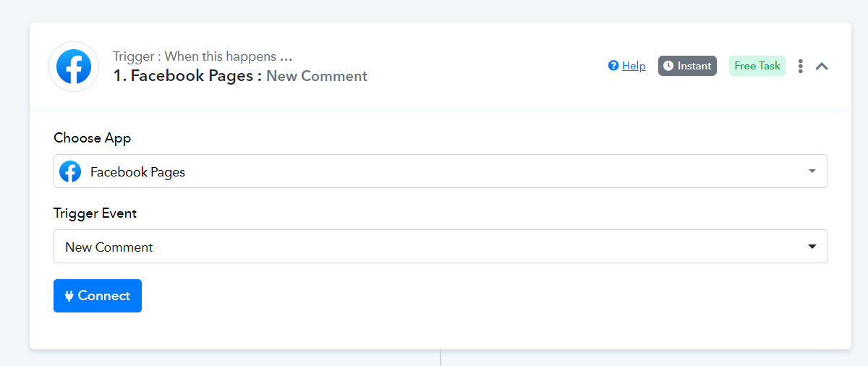Click the connector line below the card
The width and height of the screenshot is (868, 366).
(x=441, y=358)
